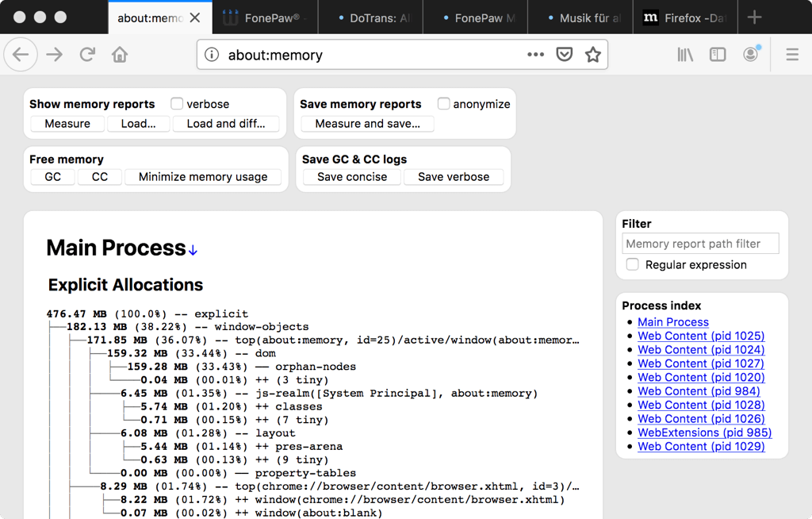Image resolution: width=812 pixels, height=519 pixels.
Task: Toggle the sidebar icon
Action: (x=717, y=55)
